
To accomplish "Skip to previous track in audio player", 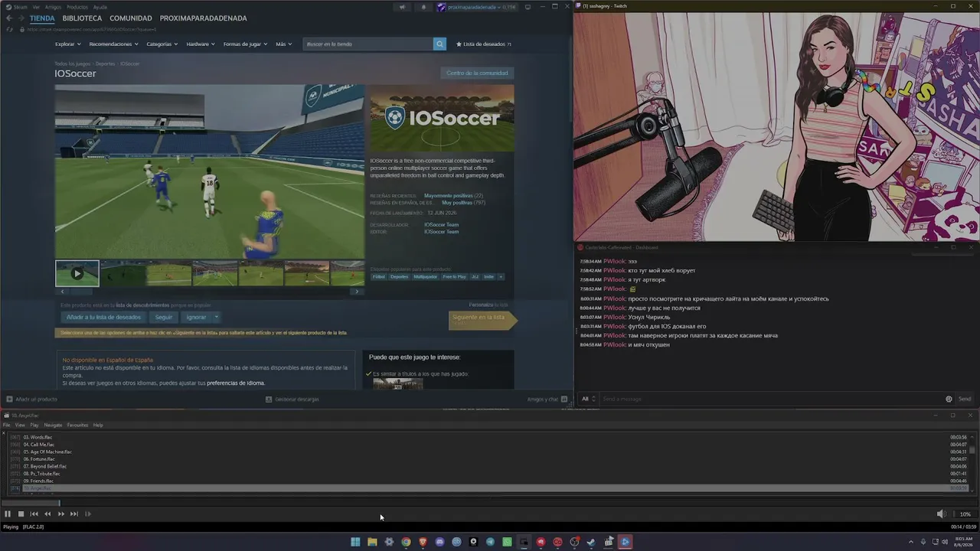I will [34, 514].
